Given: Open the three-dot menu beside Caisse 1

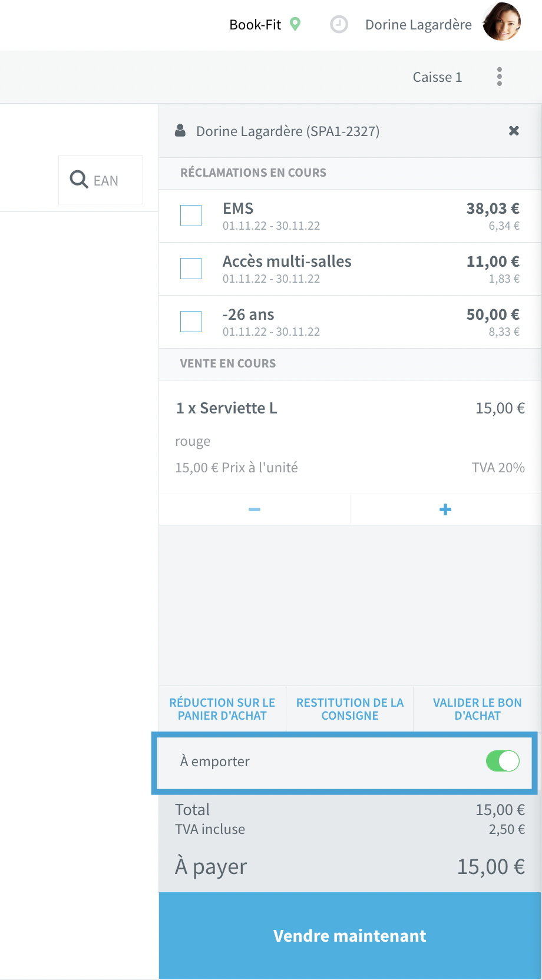Looking at the screenshot, I should (x=500, y=77).
